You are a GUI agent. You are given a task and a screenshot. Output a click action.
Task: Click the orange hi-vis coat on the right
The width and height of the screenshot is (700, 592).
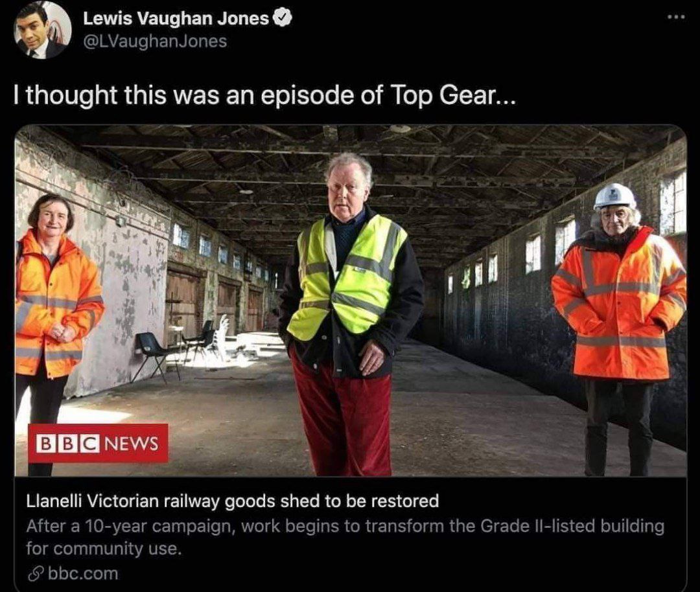tap(619, 303)
